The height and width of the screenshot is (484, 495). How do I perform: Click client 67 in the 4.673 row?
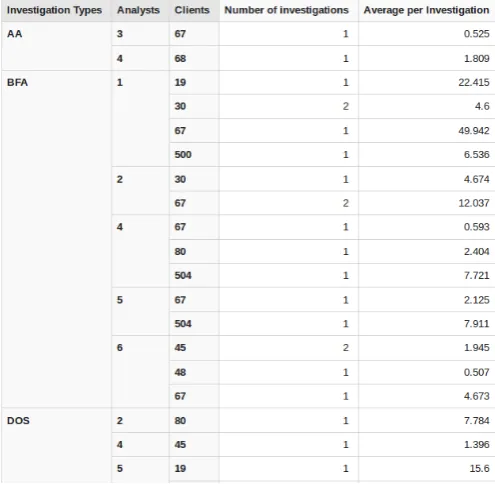pyautogui.click(x=180, y=396)
